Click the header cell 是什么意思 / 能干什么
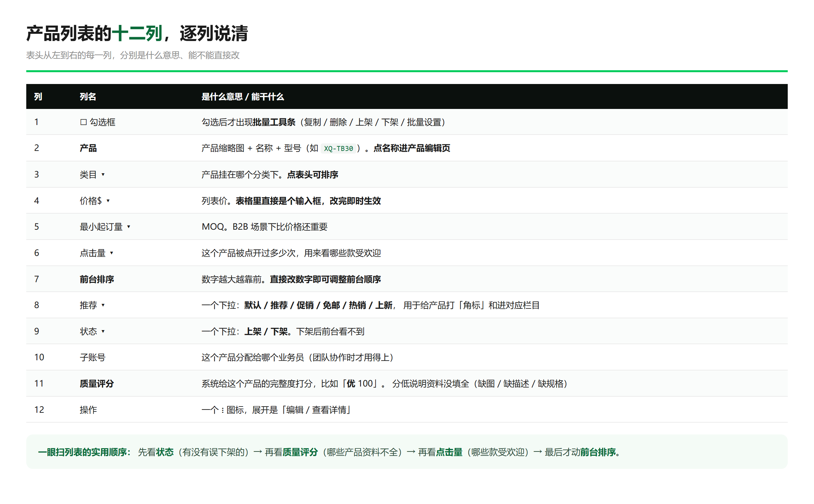 [x=243, y=97]
